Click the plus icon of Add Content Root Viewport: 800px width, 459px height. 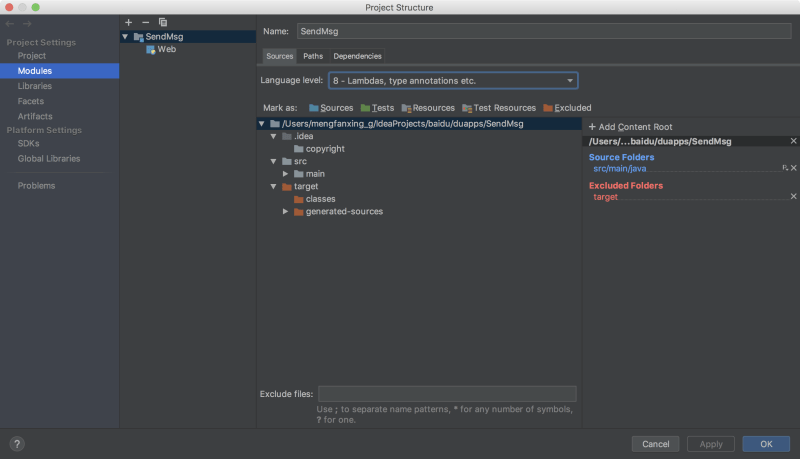[592, 126]
